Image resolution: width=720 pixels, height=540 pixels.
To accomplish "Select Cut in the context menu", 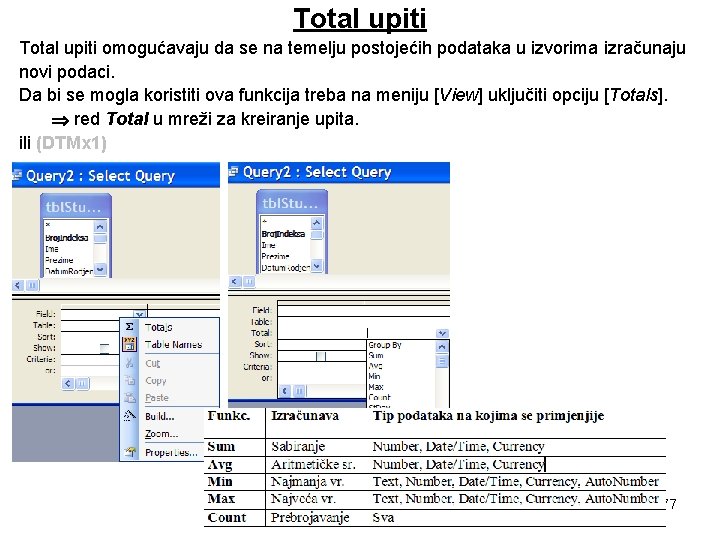I will click(x=152, y=363).
